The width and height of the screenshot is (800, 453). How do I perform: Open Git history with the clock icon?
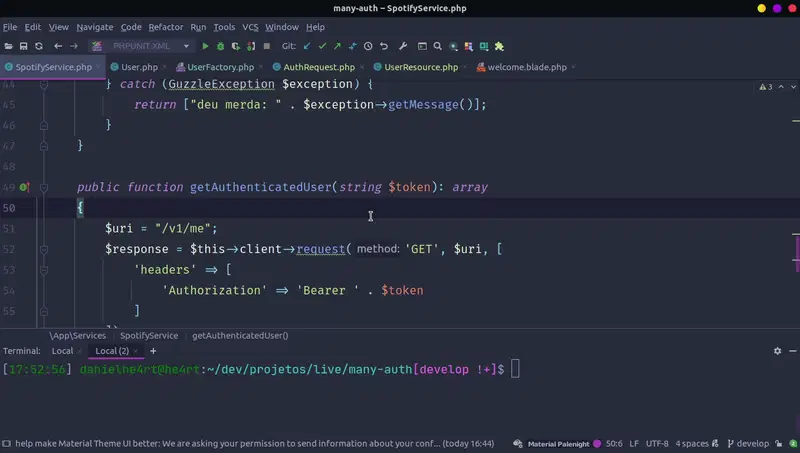coord(368,46)
